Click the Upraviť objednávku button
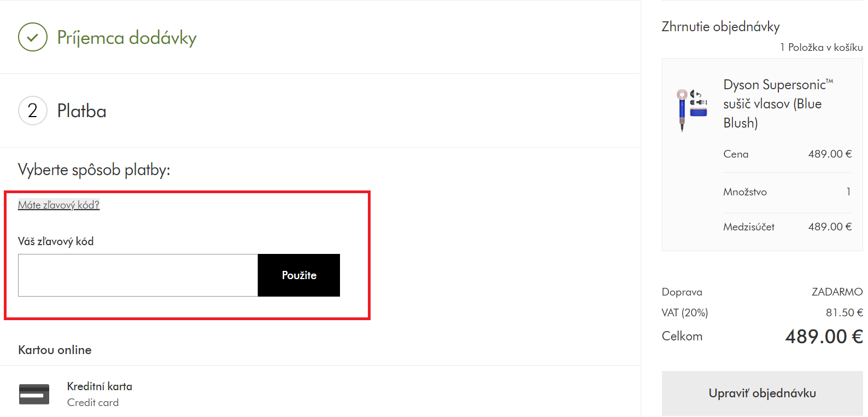The width and height of the screenshot is (868, 417). pyautogui.click(x=763, y=393)
